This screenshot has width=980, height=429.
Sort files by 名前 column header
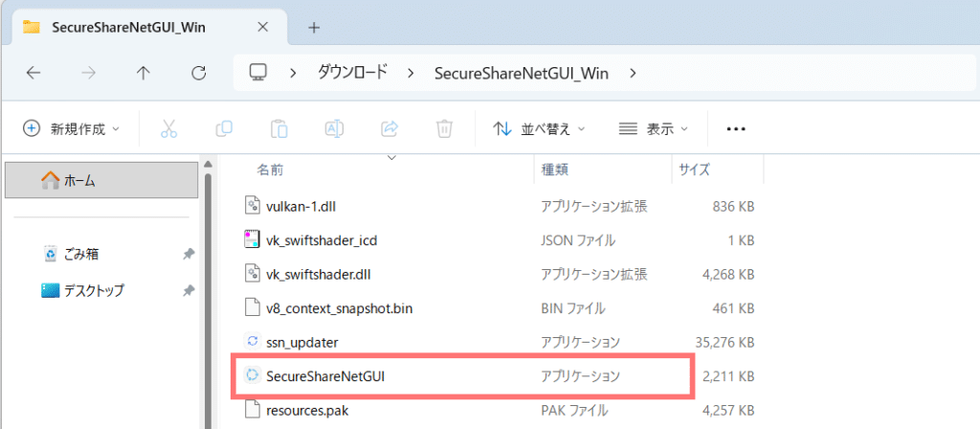point(270,169)
